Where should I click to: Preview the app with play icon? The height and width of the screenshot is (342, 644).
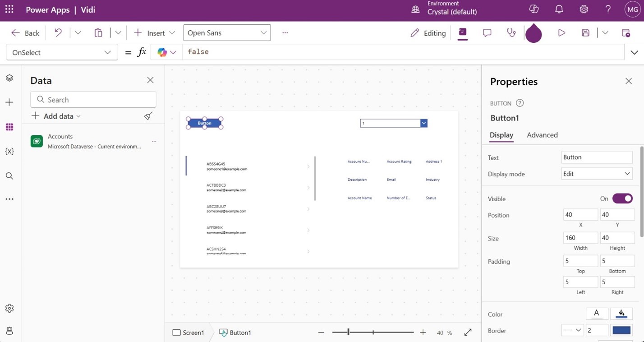pos(561,33)
